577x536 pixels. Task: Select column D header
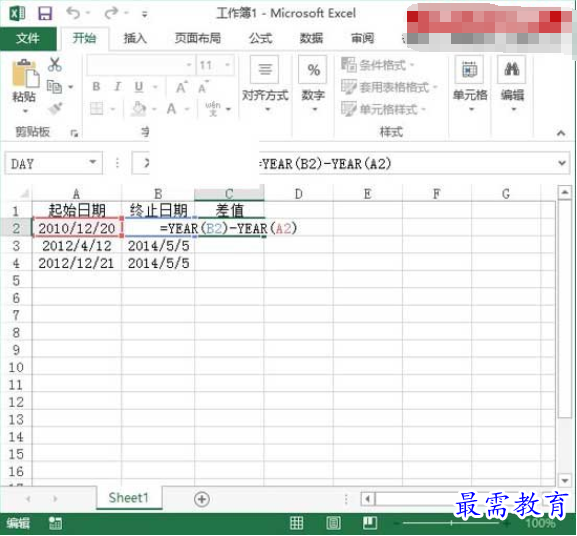(x=298, y=194)
